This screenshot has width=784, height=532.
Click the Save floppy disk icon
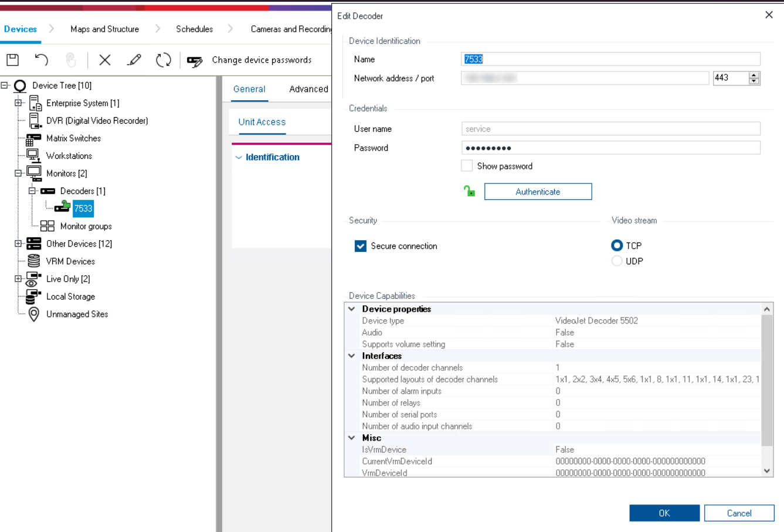coord(12,60)
